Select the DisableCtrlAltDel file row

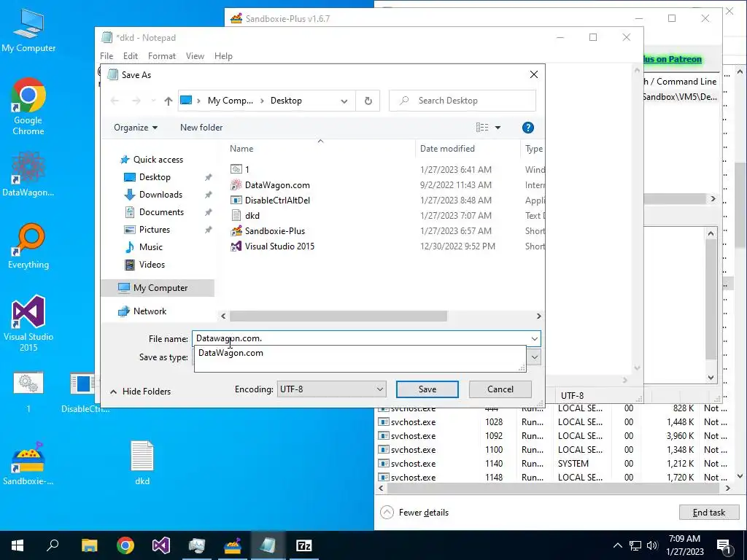click(386, 201)
